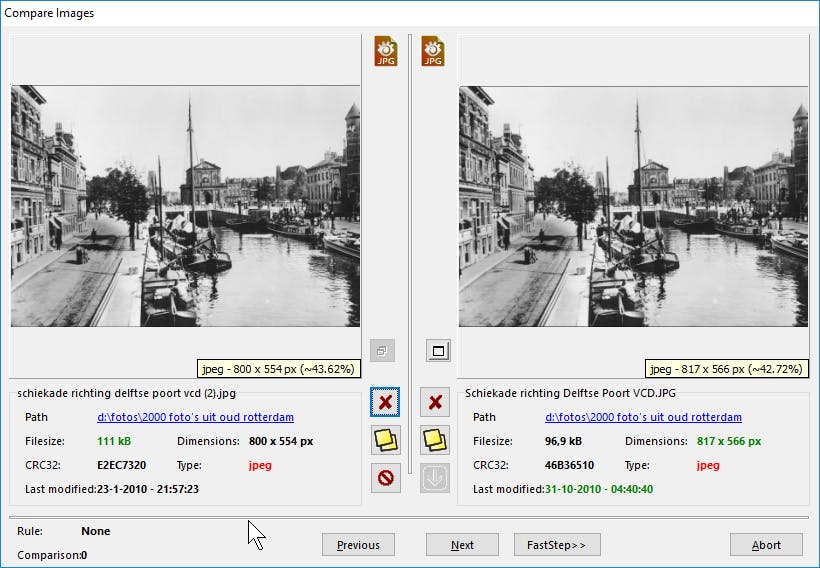Click the left grayed cascade windows icon
Image resolution: width=820 pixels, height=568 pixels.
(382, 351)
